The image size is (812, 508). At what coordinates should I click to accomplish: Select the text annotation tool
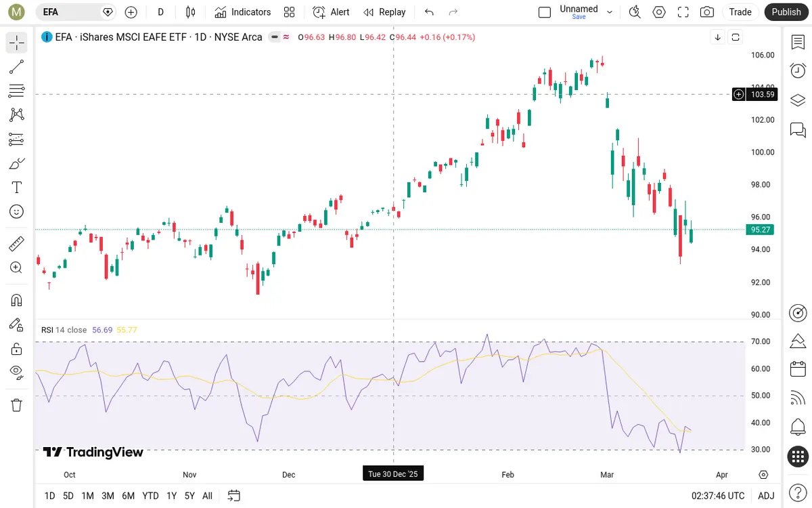tap(17, 188)
